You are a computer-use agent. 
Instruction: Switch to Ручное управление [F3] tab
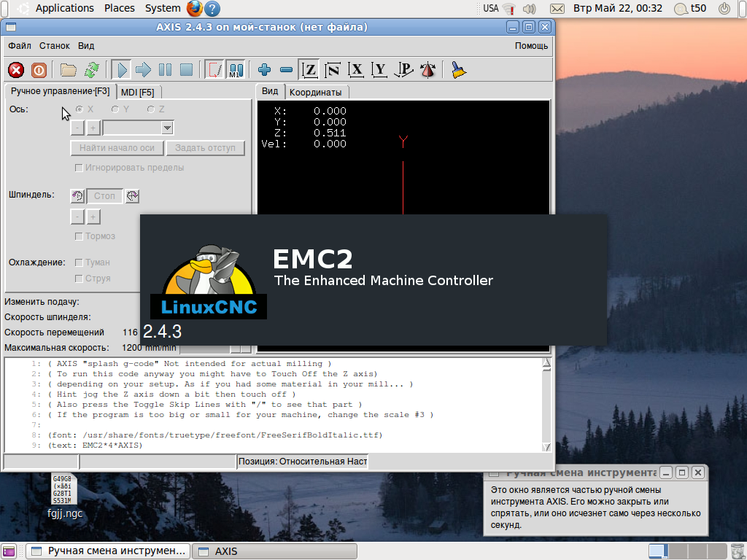61,91
